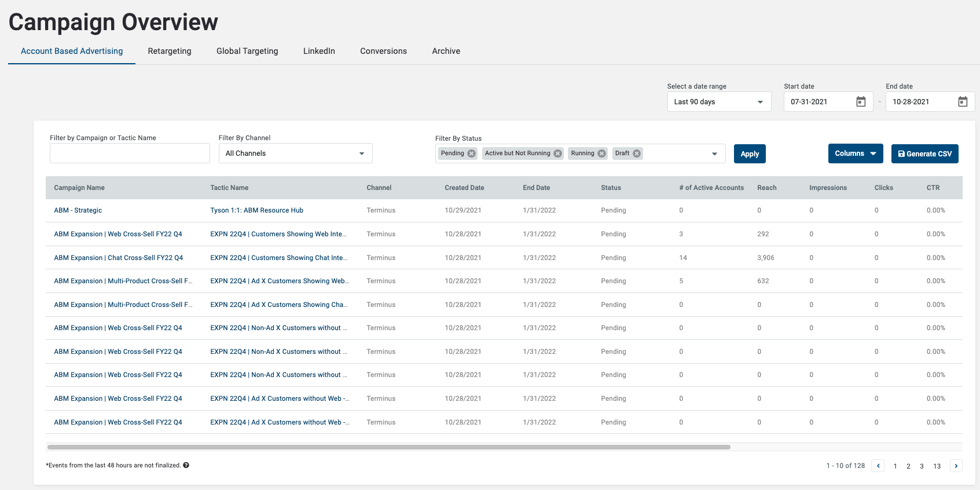Go to results page 3
This screenshot has width=980, height=490.
(922, 466)
